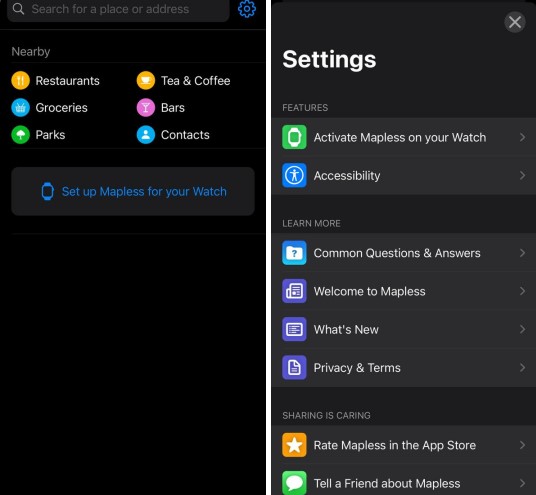This screenshot has width=536, height=495.
Task: Tap the Parks tree icon
Action: 21,135
